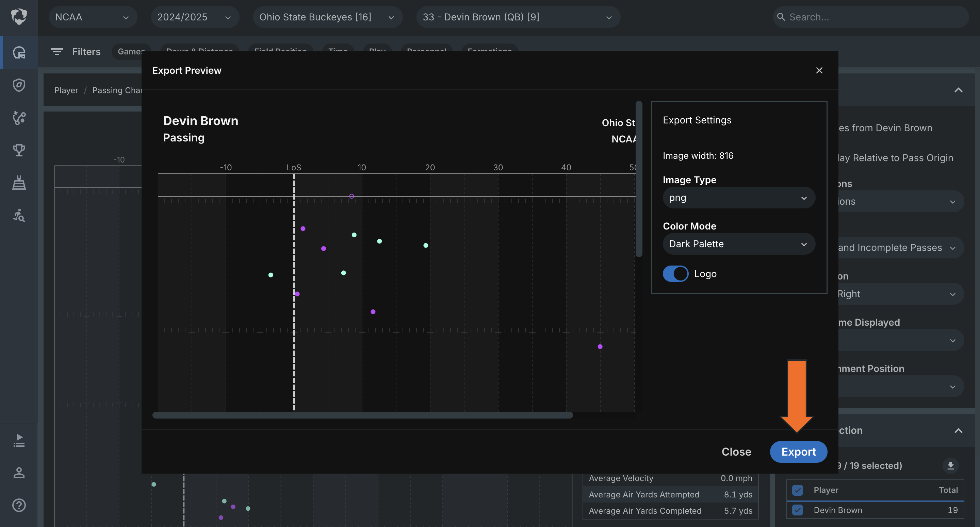The image size is (980, 527).
Task: Open the team shield sidebar icon
Action: click(x=19, y=85)
